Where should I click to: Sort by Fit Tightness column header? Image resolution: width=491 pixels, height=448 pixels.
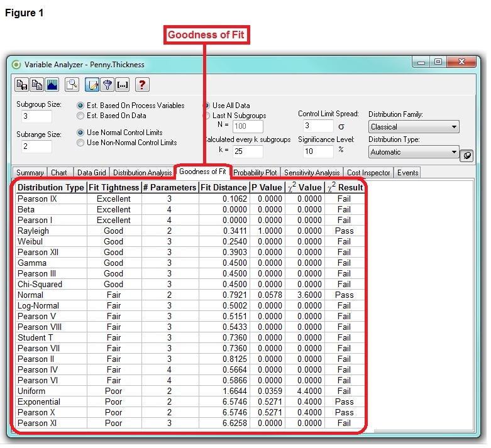pos(114,187)
